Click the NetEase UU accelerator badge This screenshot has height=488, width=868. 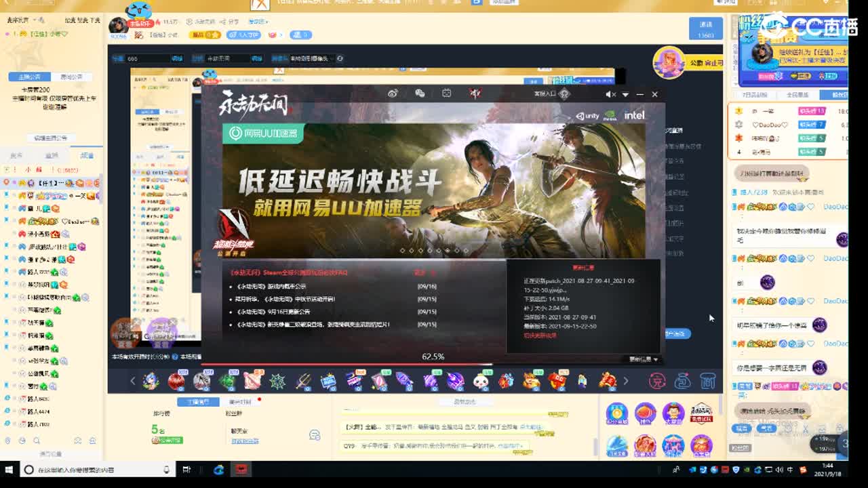tap(263, 134)
